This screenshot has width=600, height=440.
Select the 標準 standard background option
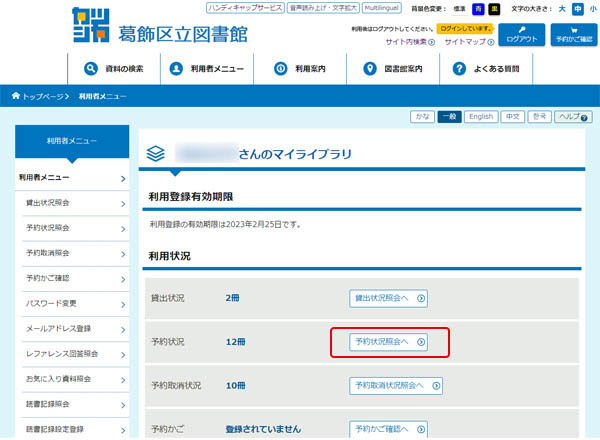pos(459,9)
